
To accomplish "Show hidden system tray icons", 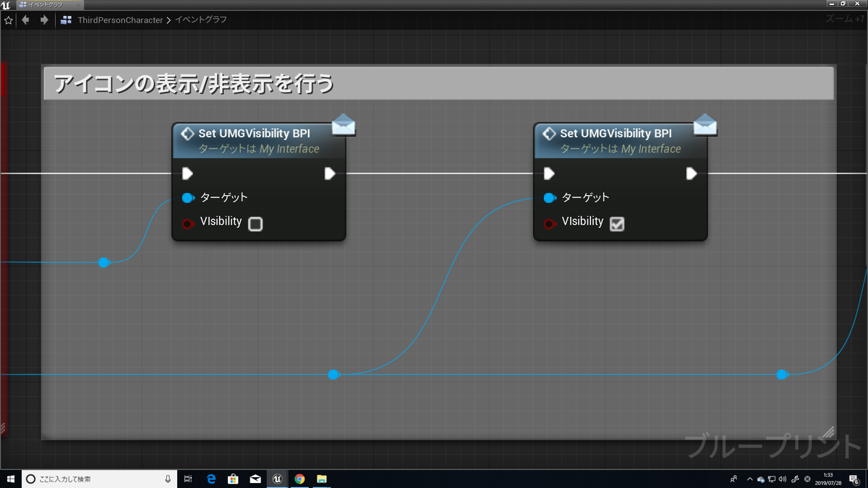I will click(x=749, y=479).
